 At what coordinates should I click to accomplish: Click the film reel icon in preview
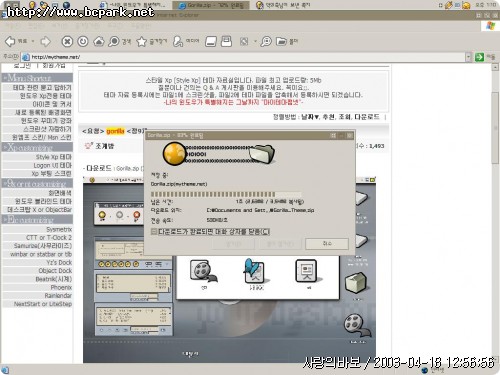(203, 271)
